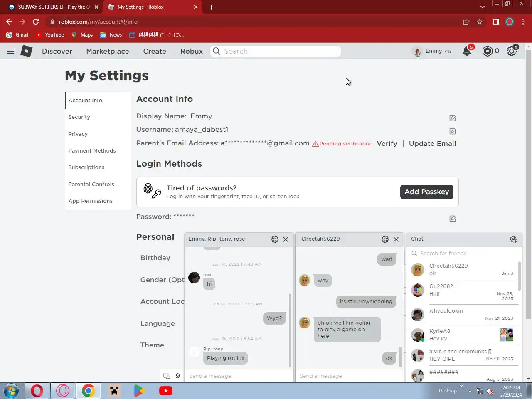Open chat settings gear in Emmy, Rip_tony, rose chat

click(x=275, y=239)
